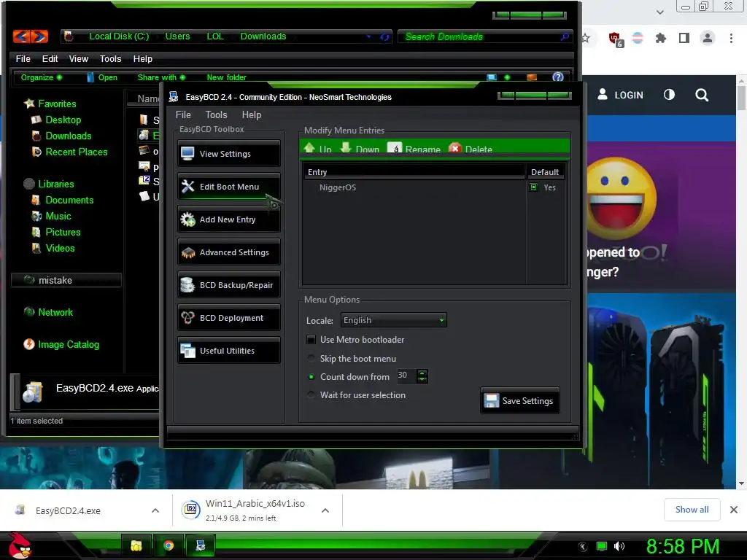Open Chrome from the taskbar
Image resolution: width=747 pixels, height=560 pixels.
coord(169,545)
